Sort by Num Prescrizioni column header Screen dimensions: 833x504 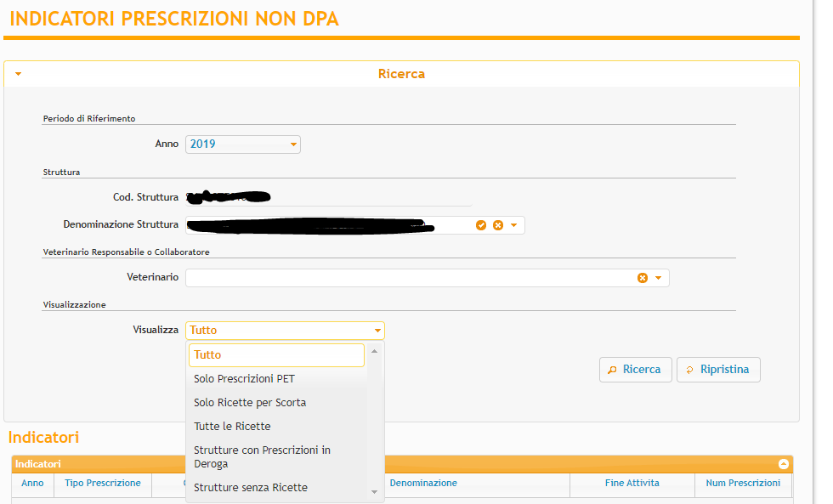coord(743,483)
